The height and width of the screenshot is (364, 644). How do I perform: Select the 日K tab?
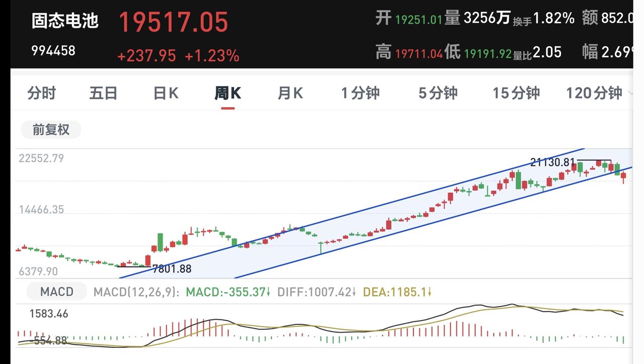pos(166,94)
